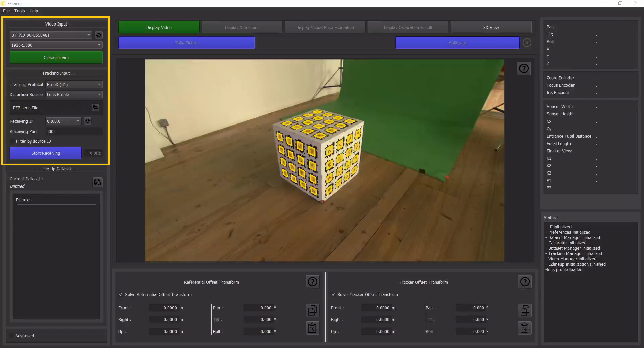This screenshot has width=644, height=348.
Task: Refresh the Receiving IP list
Action: tap(88, 121)
